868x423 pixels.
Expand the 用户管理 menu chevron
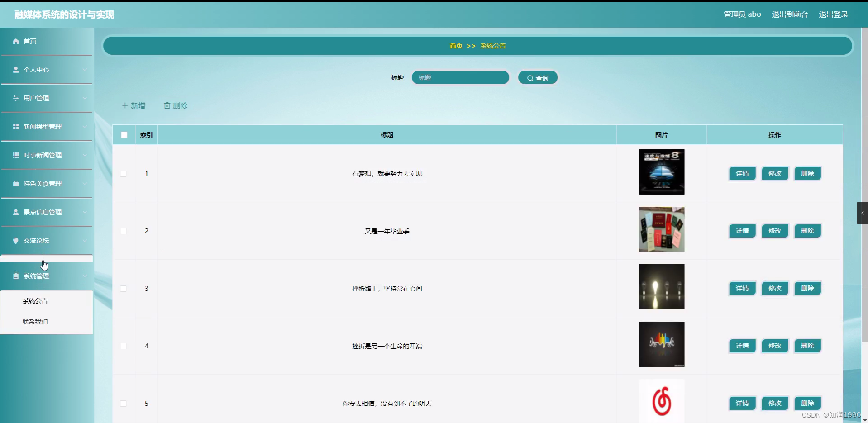pos(85,98)
